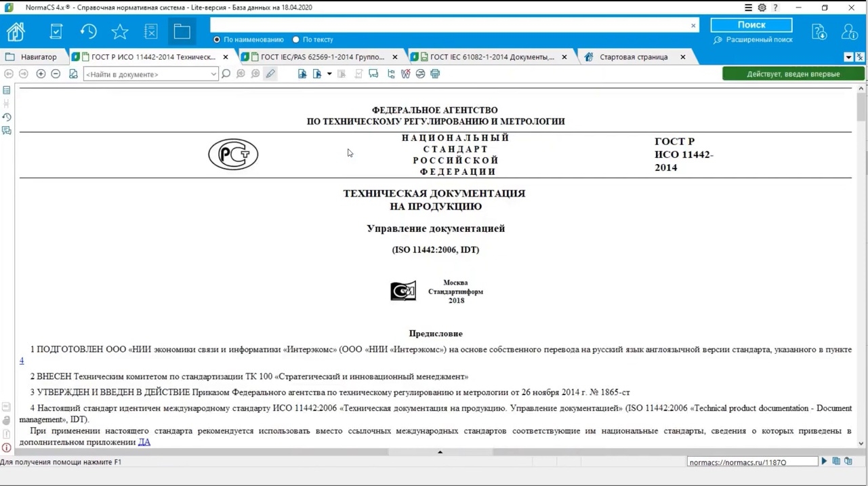Open the tab list dropdown arrow
The width and height of the screenshot is (868, 486).
tap(848, 57)
